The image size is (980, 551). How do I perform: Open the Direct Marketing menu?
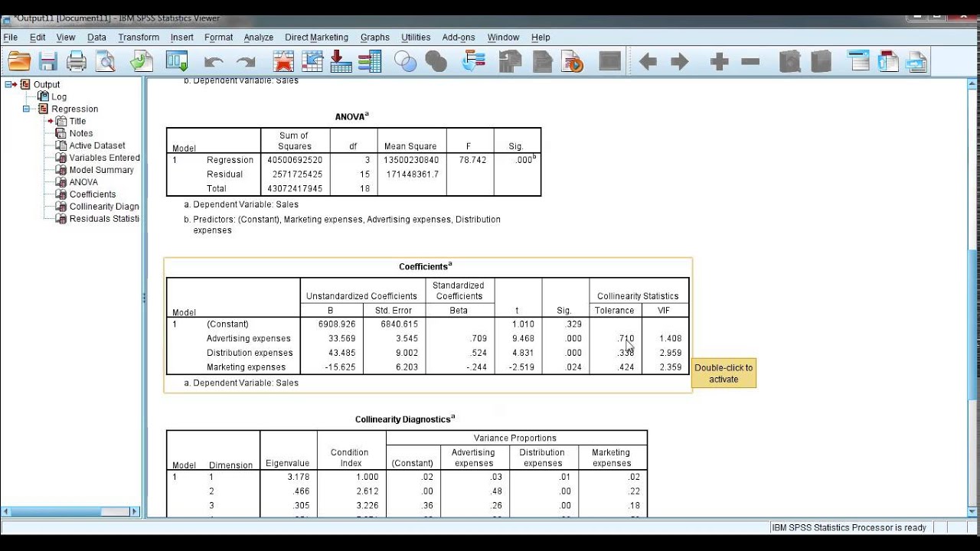tap(316, 37)
